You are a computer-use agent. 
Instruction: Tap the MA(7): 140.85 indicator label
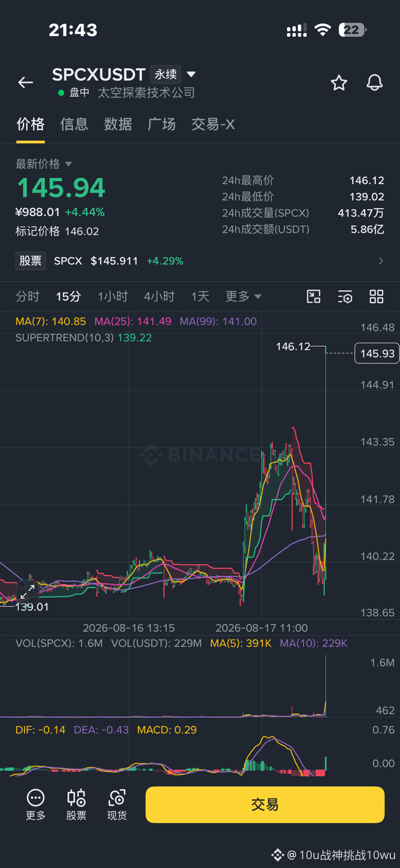click(x=51, y=321)
